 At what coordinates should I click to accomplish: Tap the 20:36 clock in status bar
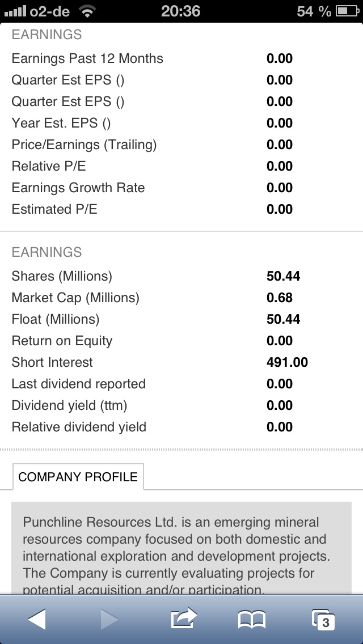180,11
